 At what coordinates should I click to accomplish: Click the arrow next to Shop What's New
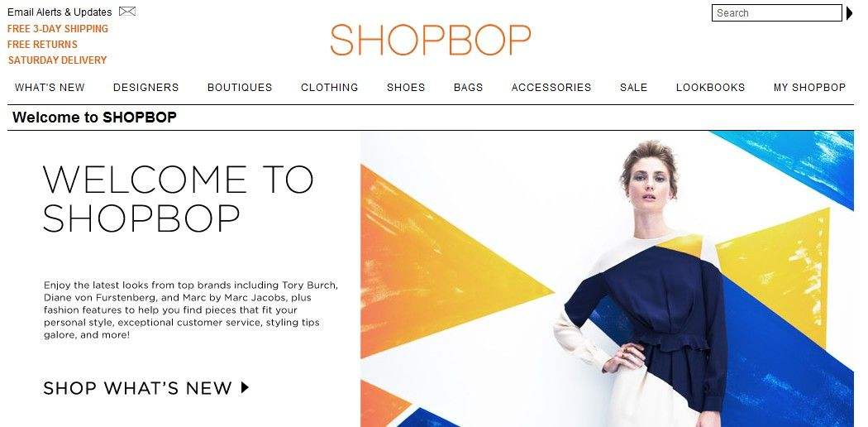click(x=246, y=387)
